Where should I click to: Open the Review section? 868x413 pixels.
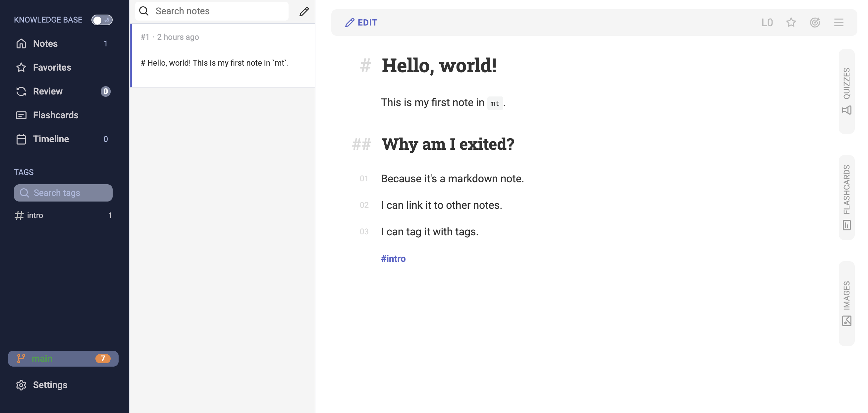tap(47, 91)
